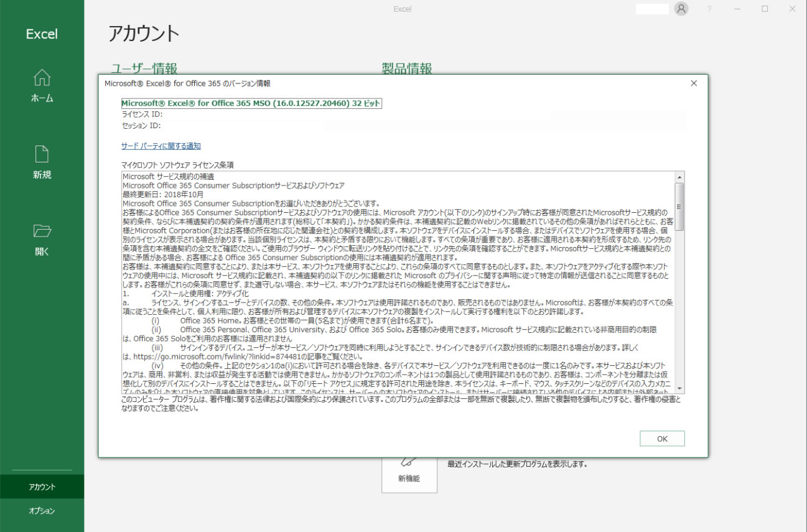The width and height of the screenshot is (807, 532).
Task: Click the セッション ID label
Action: coord(142,126)
